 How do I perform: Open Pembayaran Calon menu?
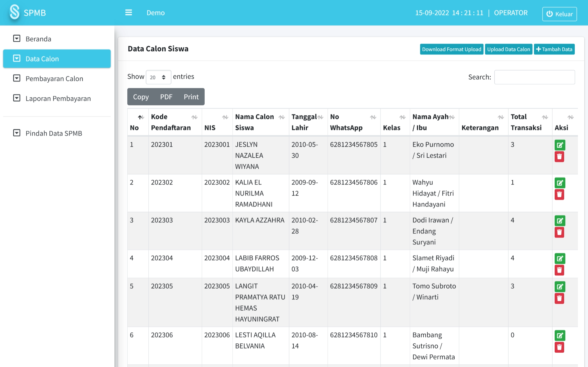[x=57, y=78]
